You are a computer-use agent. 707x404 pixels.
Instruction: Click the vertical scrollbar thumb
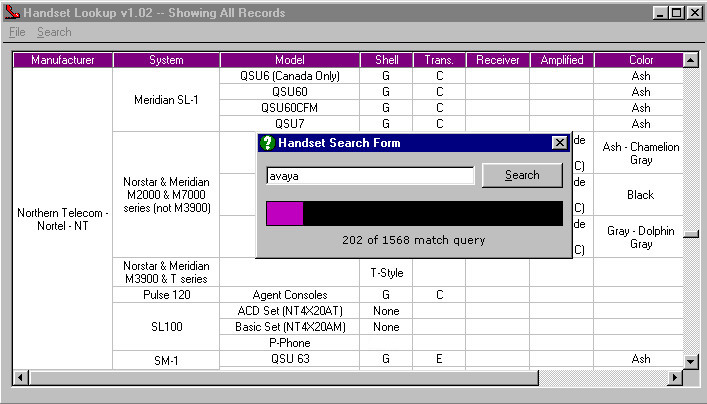(x=691, y=234)
